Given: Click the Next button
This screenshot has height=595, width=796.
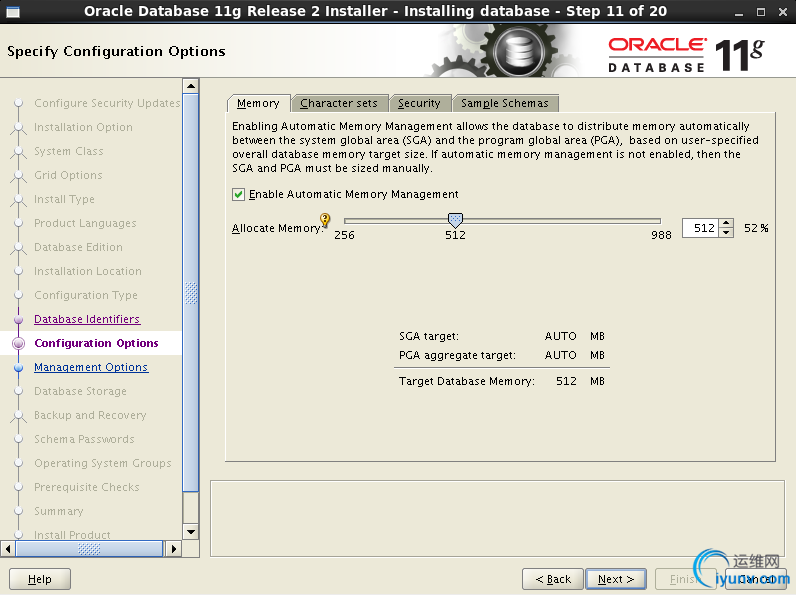Looking at the screenshot, I should pos(616,579).
